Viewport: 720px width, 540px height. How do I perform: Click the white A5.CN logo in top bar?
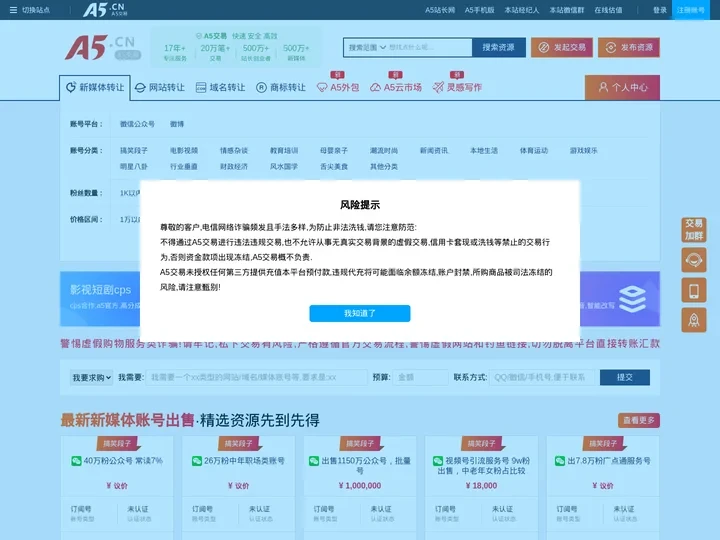(105, 9)
